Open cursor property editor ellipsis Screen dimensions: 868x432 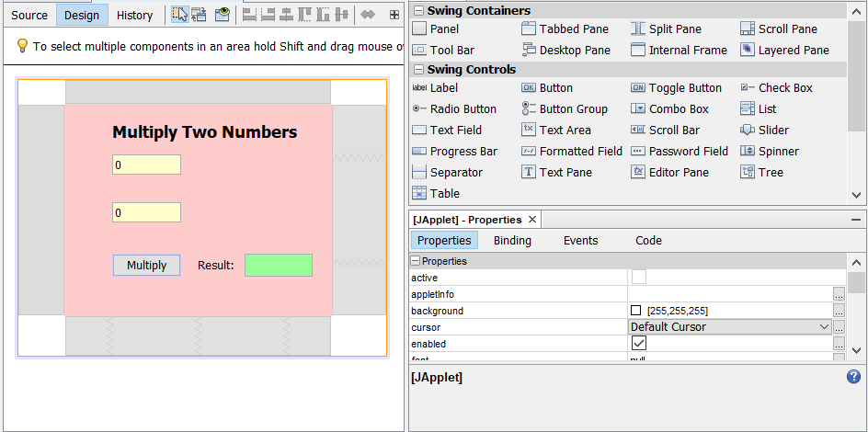pyautogui.click(x=839, y=327)
